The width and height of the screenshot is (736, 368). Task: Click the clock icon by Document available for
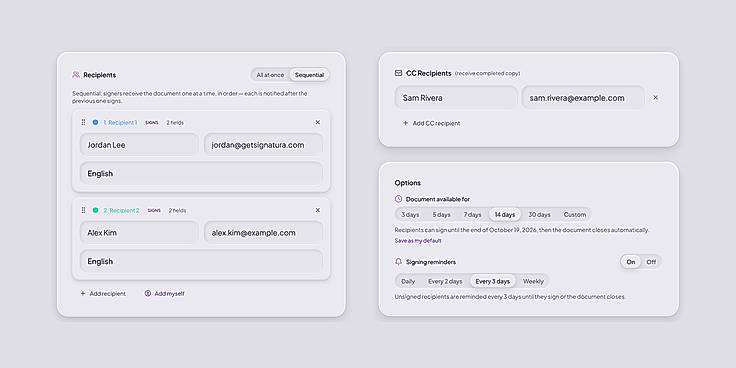[399, 199]
